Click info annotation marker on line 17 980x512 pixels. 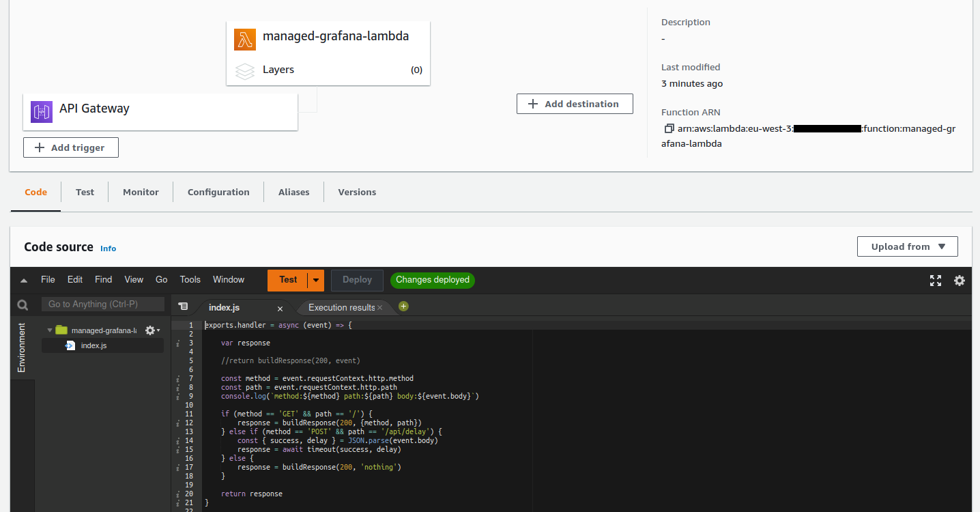[x=177, y=468]
